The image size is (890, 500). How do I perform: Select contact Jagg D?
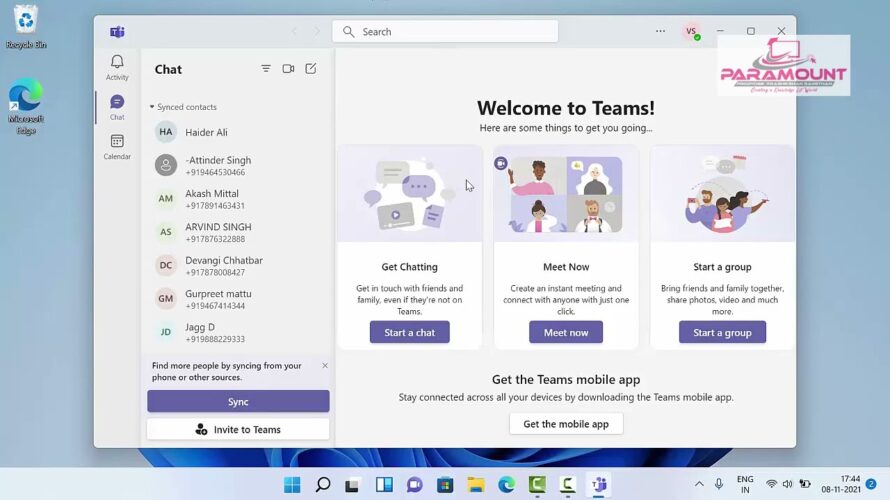238,333
